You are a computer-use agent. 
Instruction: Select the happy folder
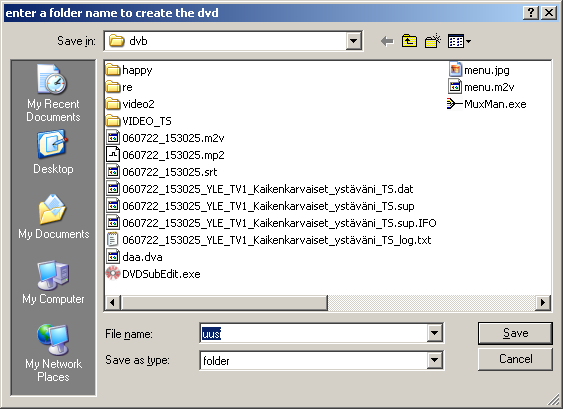click(129, 70)
